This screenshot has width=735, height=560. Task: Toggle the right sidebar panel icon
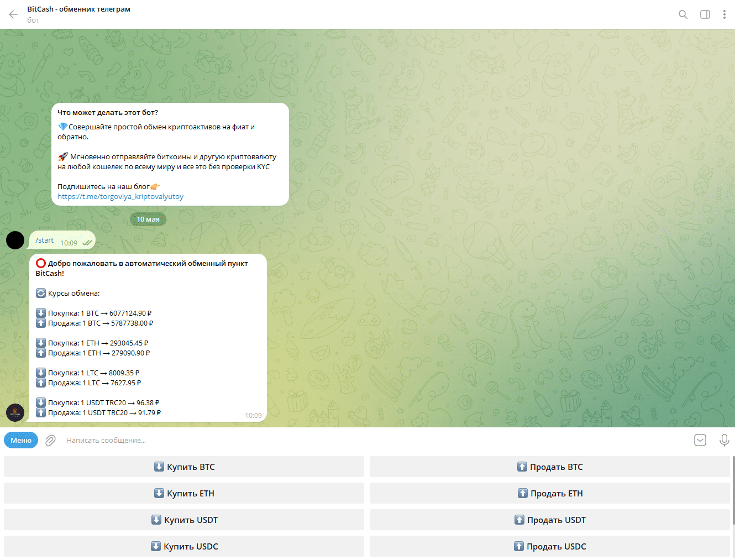[705, 14]
